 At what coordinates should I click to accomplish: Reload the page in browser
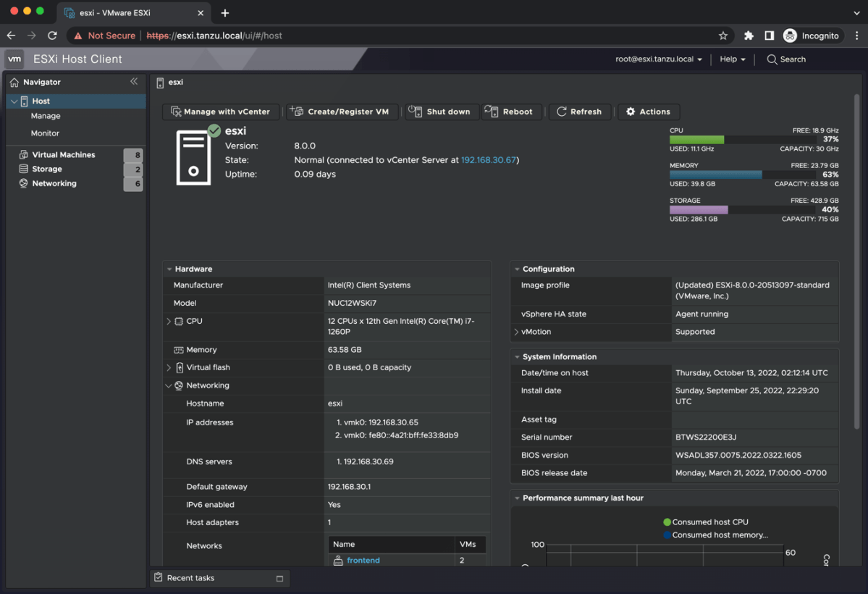[52, 35]
